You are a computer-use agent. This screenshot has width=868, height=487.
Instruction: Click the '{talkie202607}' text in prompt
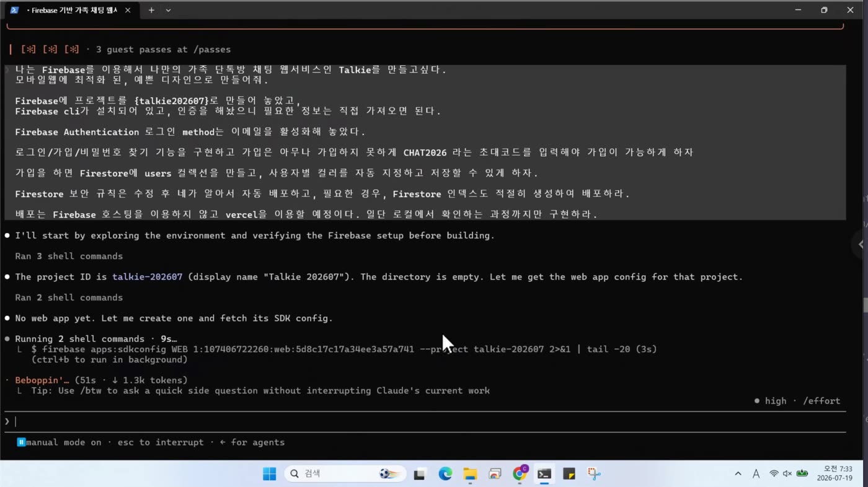[172, 101]
